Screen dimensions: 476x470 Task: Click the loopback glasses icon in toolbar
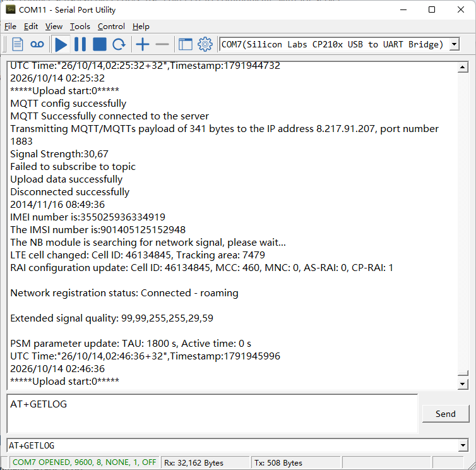pos(37,45)
